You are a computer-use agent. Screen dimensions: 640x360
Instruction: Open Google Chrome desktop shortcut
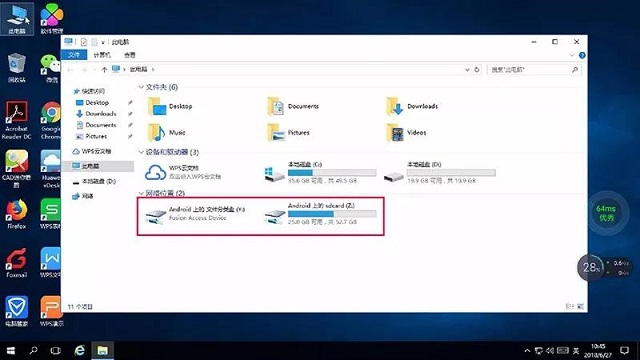[51, 120]
